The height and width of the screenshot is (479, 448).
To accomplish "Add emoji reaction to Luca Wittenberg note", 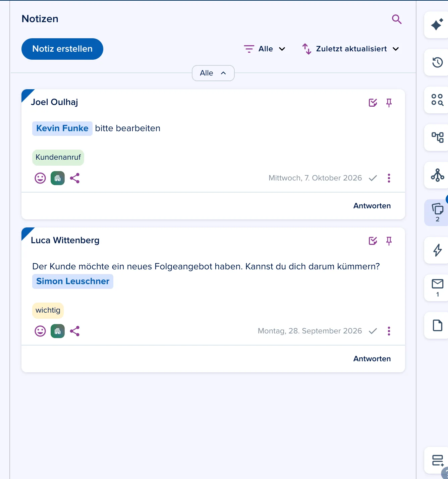I will (40, 331).
